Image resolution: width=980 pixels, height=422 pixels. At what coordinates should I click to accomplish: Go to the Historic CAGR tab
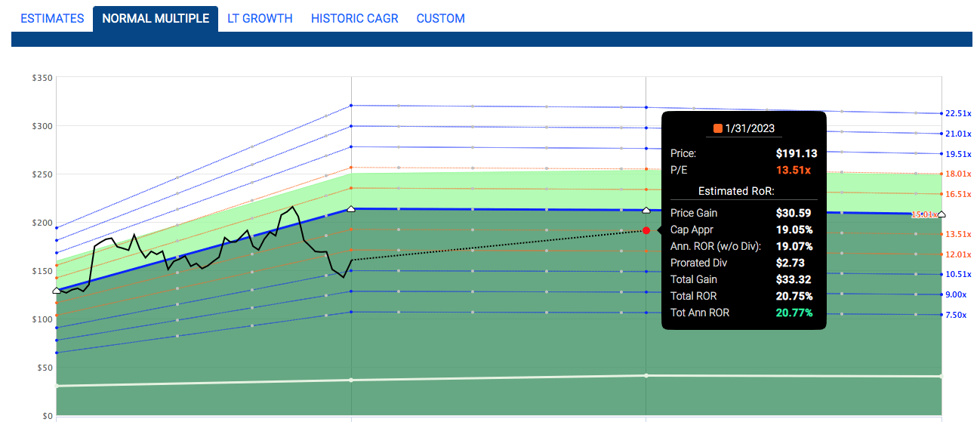pyautogui.click(x=354, y=18)
